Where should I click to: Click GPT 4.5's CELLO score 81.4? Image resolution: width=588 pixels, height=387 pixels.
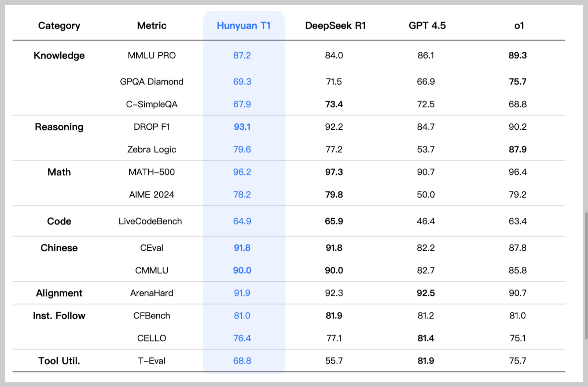click(x=426, y=338)
